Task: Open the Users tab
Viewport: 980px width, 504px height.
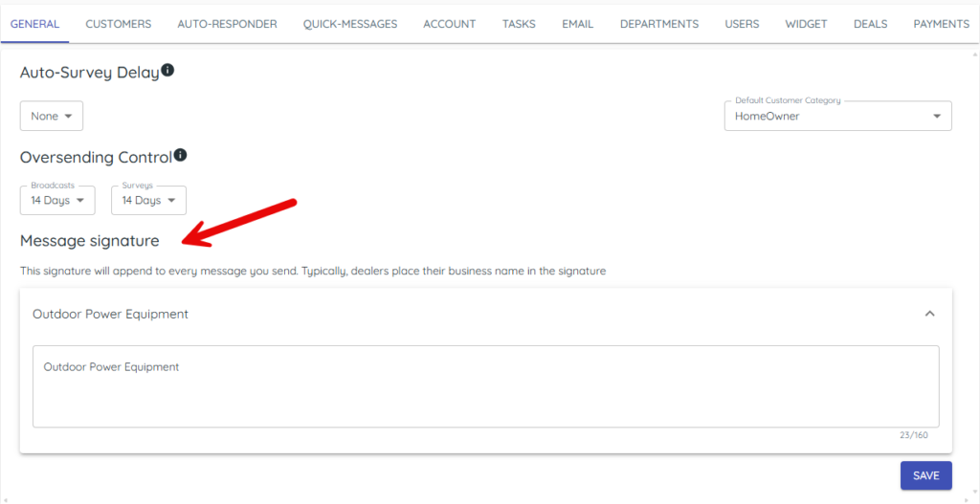Action: [742, 24]
